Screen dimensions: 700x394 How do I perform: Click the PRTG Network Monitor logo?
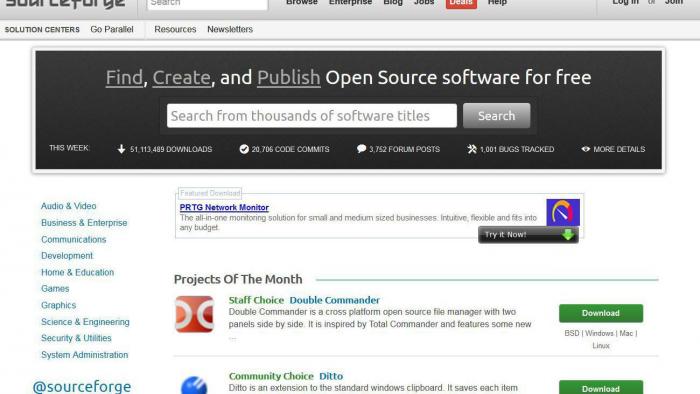click(563, 212)
